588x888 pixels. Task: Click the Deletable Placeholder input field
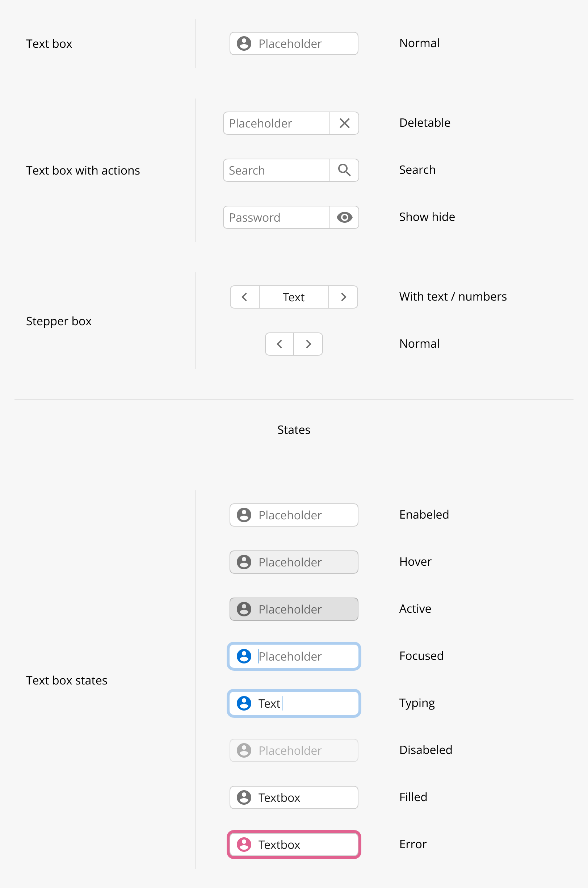277,123
